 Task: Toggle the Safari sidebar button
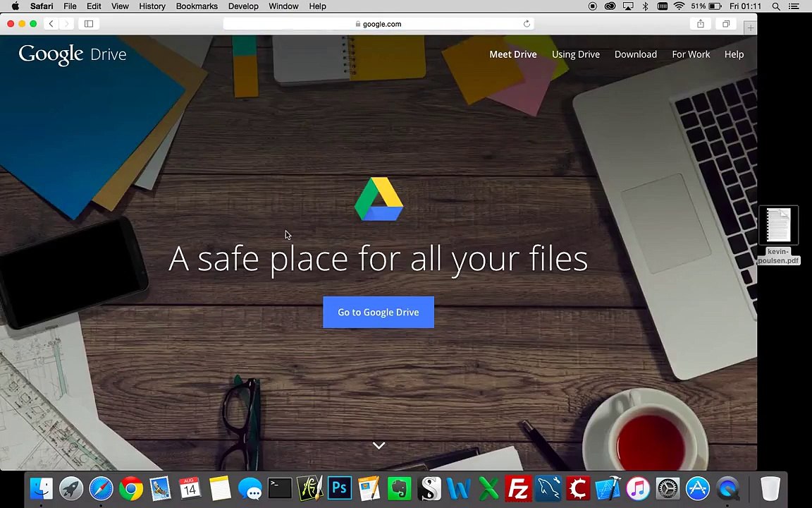89,24
